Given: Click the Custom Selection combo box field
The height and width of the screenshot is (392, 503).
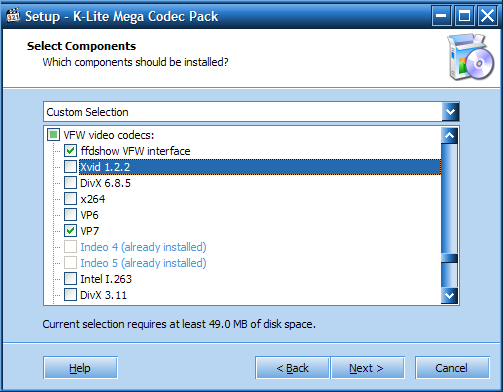Looking at the screenshot, I should pyautogui.click(x=251, y=112).
